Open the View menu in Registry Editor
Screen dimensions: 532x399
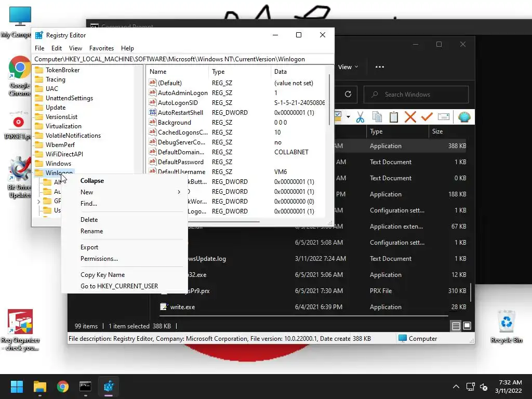pos(75,48)
